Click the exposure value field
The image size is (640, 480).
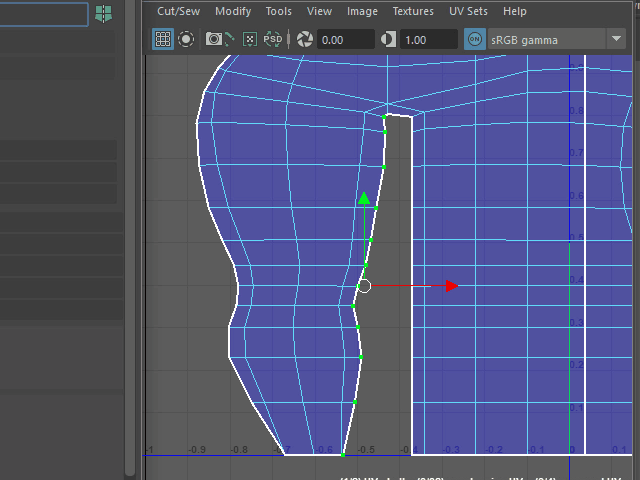click(x=345, y=40)
